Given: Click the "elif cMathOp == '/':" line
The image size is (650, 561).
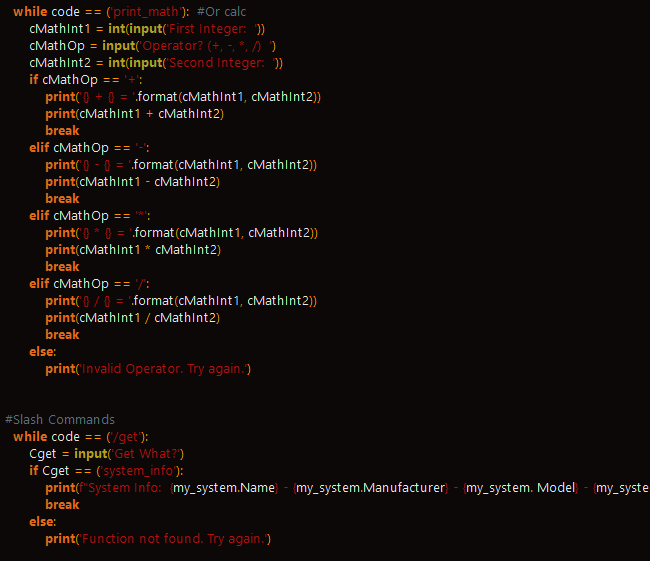Looking at the screenshot, I should (90, 284).
